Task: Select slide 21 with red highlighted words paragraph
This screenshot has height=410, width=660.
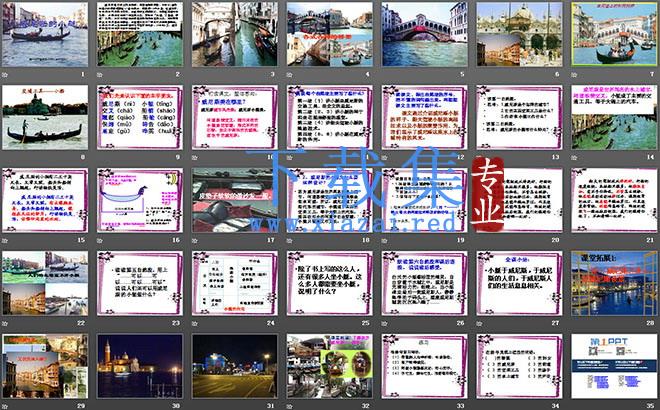Action: tap(614, 200)
